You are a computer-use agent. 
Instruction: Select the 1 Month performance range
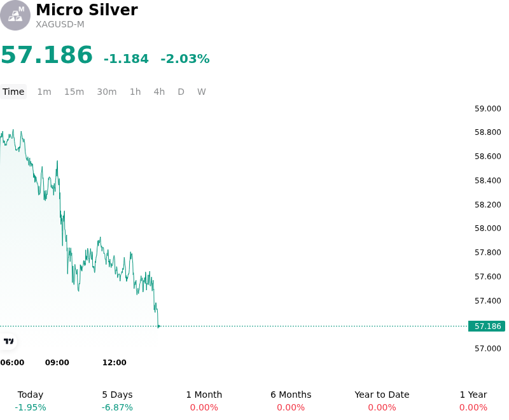point(204,401)
